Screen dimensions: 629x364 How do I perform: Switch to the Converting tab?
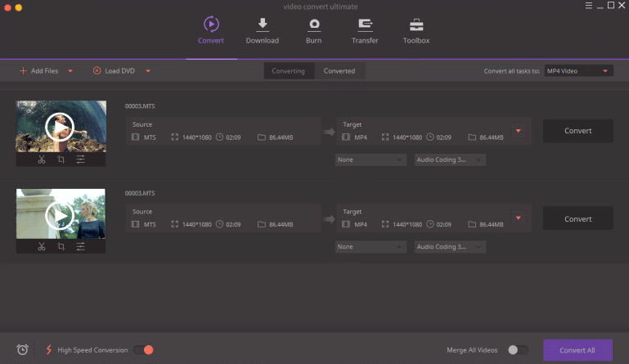coord(289,71)
